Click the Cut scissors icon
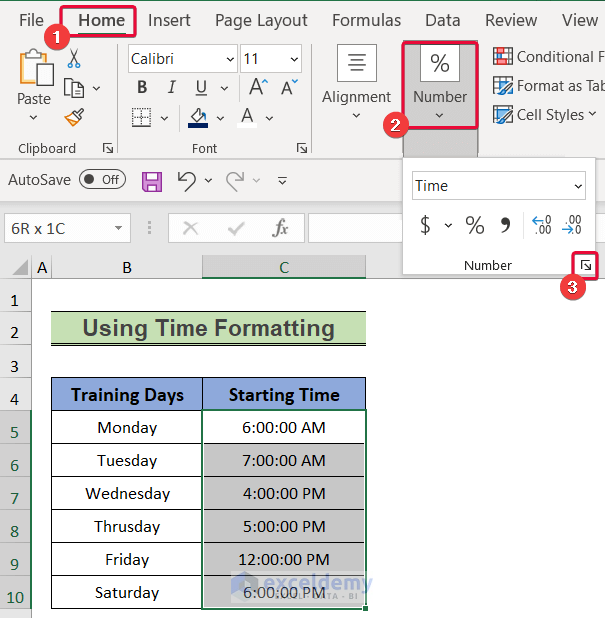This screenshot has height=618, width=605. click(x=74, y=59)
